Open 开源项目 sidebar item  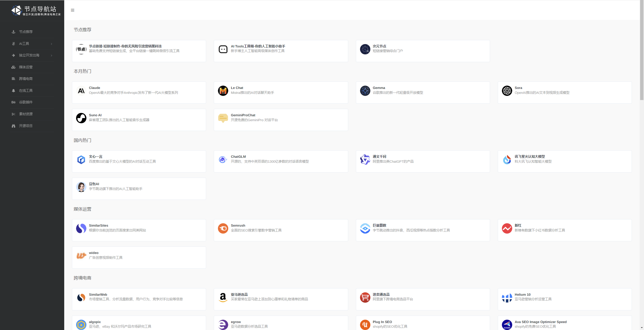point(26,126)
